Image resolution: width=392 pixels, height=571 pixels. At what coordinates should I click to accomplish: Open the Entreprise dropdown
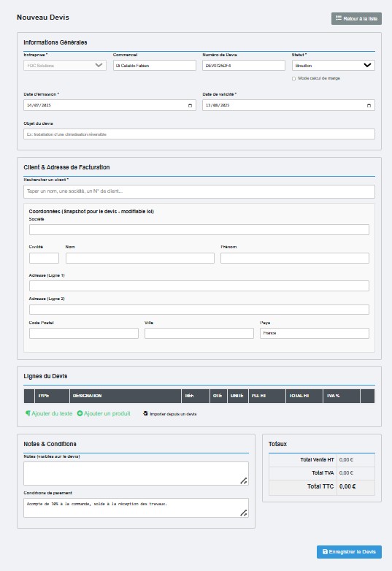(65, 66)
